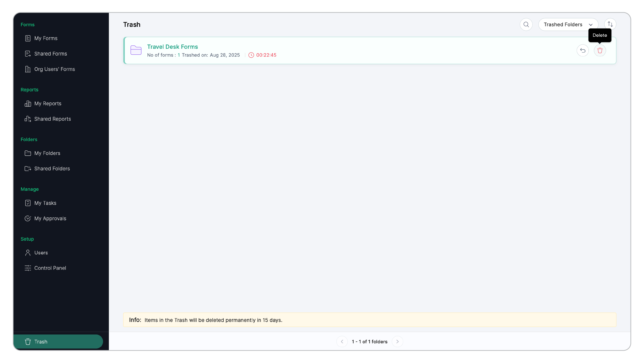This screenshot has width=644, height=363.
Task: Open Shared Reports section
Action: click(x=53, y=119)
